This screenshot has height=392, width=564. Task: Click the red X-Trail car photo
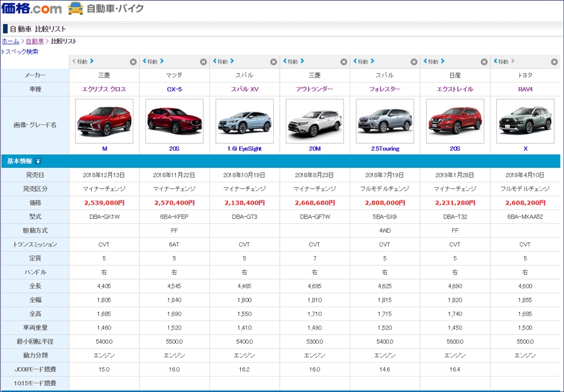(455, 121)
